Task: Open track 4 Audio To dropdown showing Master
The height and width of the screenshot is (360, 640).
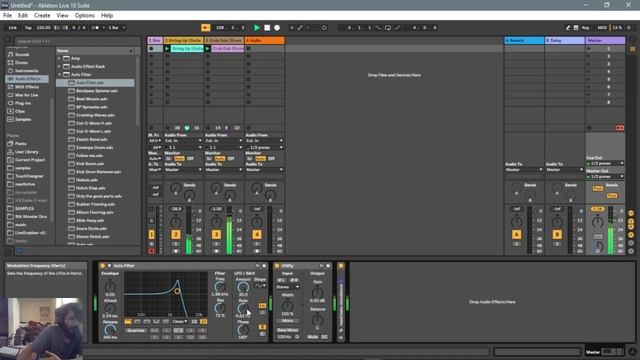Action: pos(264,170)
